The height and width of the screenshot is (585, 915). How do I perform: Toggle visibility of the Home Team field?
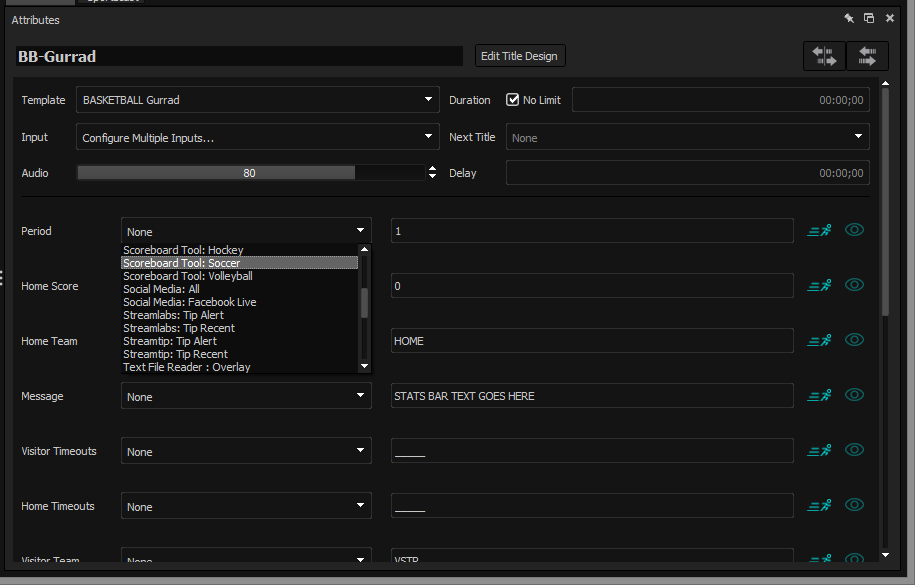(854, 340)
